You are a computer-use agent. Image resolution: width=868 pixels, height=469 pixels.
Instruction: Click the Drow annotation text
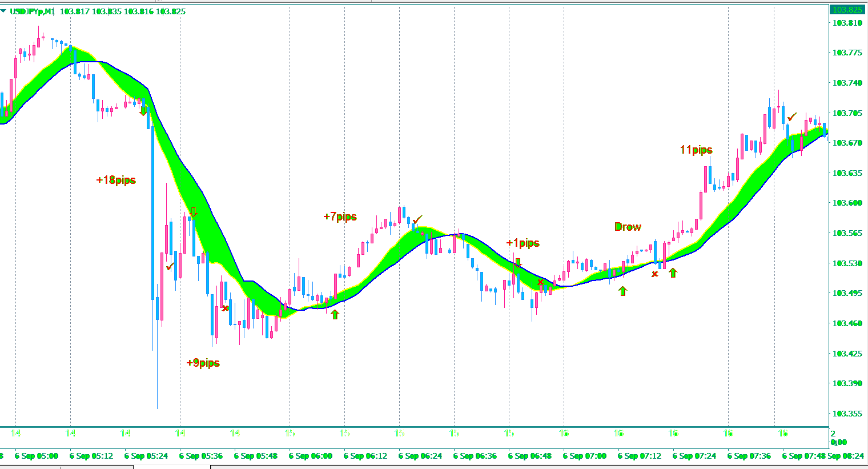628,227
